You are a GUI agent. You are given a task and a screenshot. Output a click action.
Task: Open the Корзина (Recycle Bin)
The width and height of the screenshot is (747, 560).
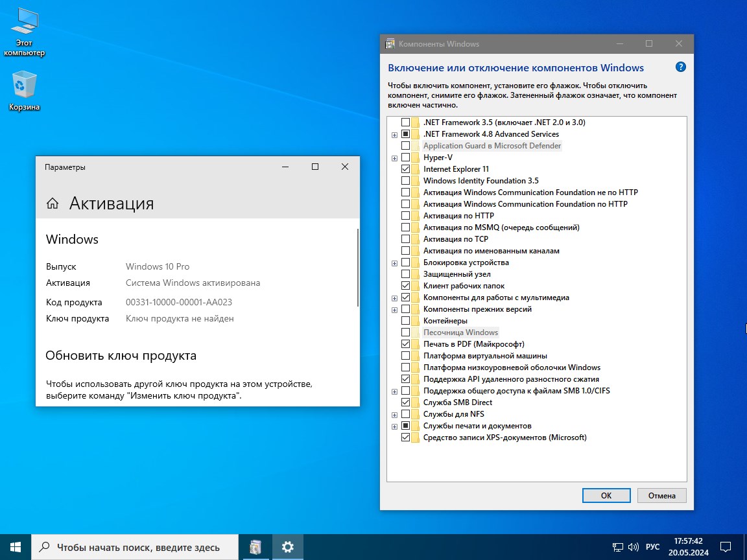tap(25, 84)
